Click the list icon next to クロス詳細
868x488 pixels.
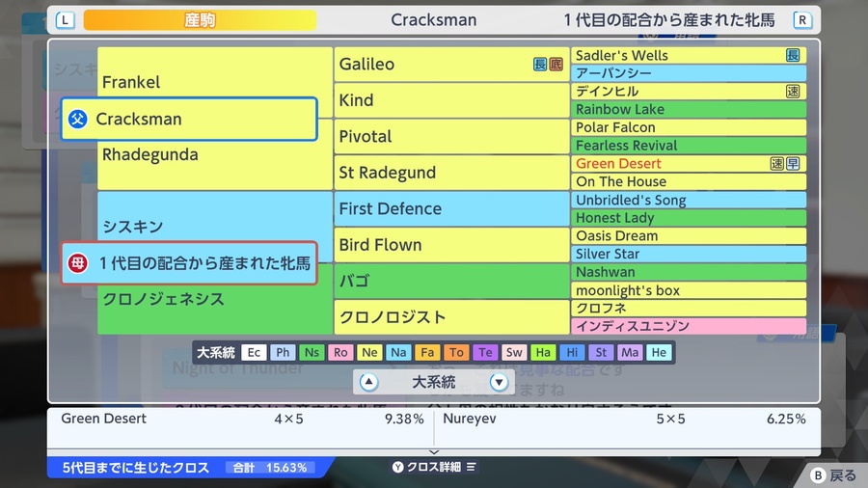pyautogui.click(x=471, y=467)
